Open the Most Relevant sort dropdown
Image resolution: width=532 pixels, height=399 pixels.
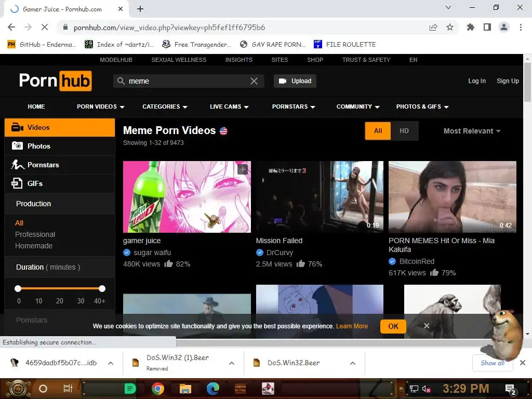coord(472,131)
